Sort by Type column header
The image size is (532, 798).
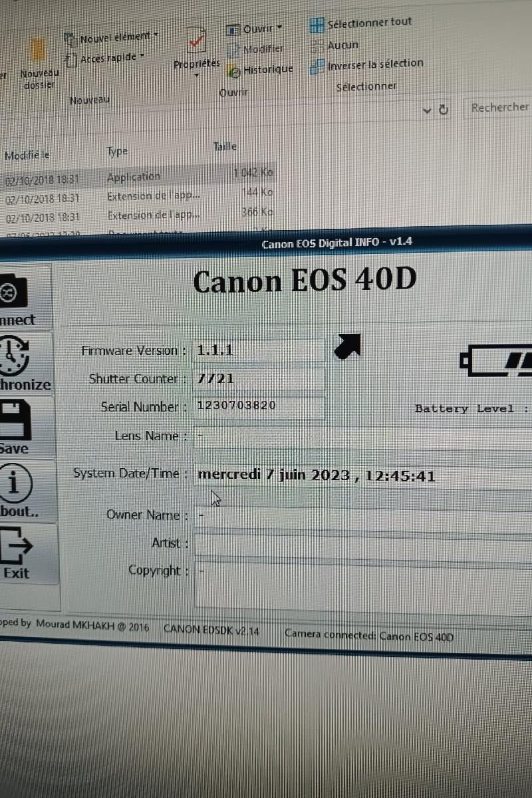point(117,152)
